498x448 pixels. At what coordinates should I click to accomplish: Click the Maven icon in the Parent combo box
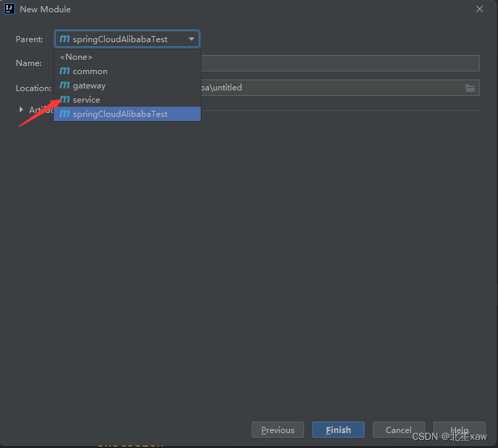pos(65,39)
